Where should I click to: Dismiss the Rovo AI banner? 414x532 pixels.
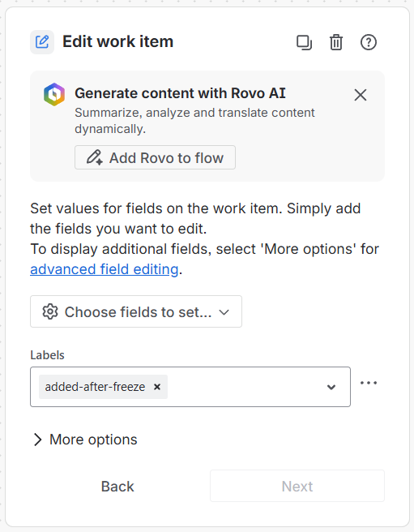pyautogui.click(x=360, y=95)
